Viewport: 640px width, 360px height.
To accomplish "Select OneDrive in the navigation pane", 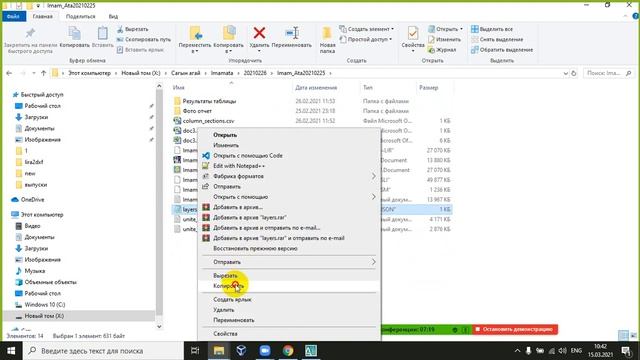I will (32, 200).
